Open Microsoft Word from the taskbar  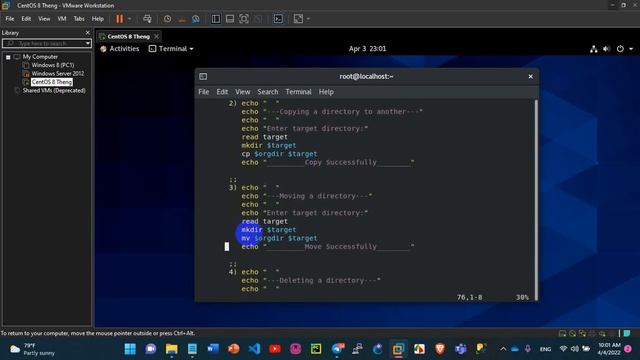click(213, 349)
